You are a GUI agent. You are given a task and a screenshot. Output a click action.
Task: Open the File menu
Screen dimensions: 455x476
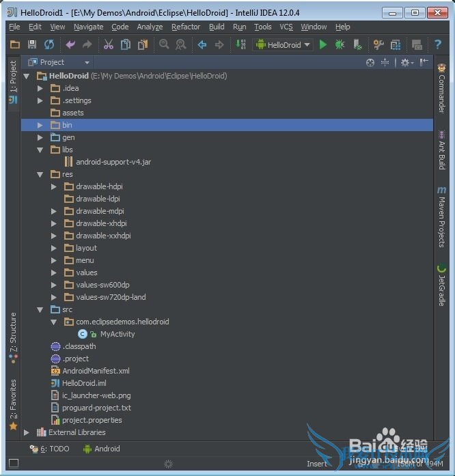pos(14,27)
